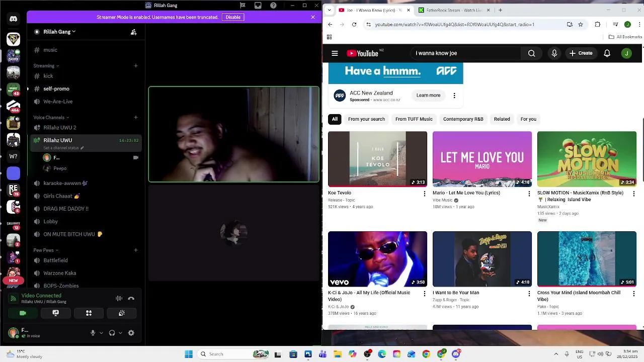Open Google Chrome from taskbar
Screen dimensions: 644x362
tap(426, 354)
